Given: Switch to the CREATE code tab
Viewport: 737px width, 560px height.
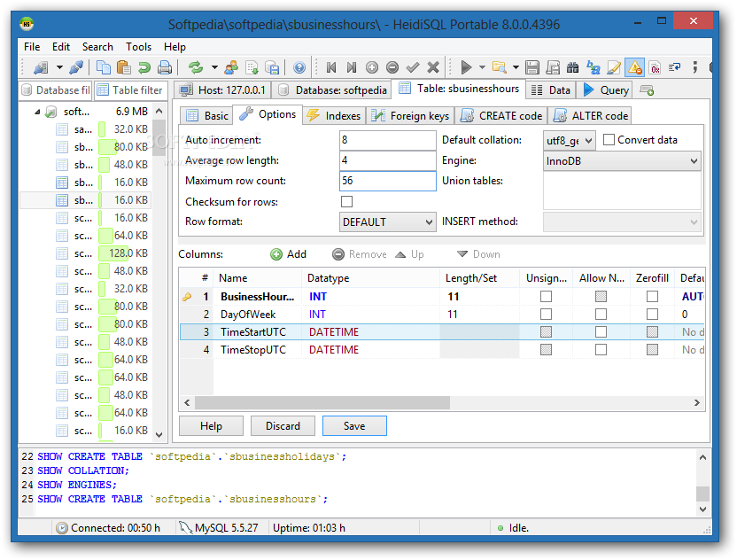Looking at the screenshot, I should coord(501,116).
